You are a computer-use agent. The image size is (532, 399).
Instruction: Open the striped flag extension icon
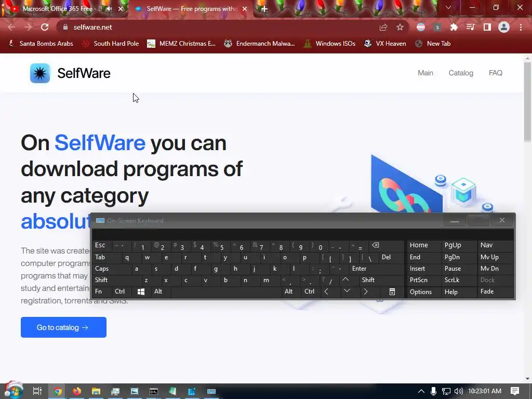[x=421, y=27]
